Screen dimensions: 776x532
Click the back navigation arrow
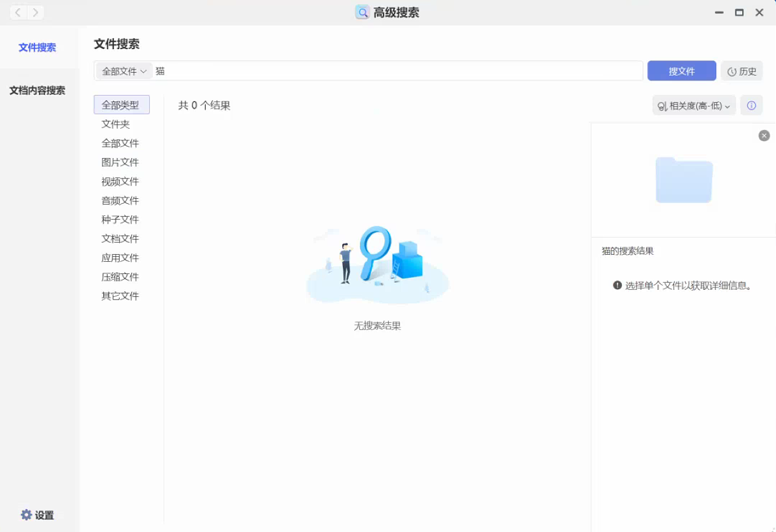pyautogui.click(x=18, y=13)
